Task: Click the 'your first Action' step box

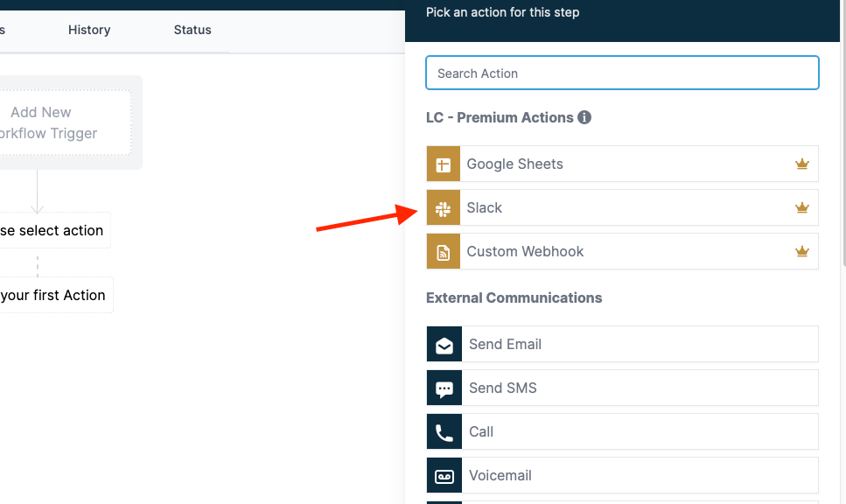Action: [x=56, y=295]
